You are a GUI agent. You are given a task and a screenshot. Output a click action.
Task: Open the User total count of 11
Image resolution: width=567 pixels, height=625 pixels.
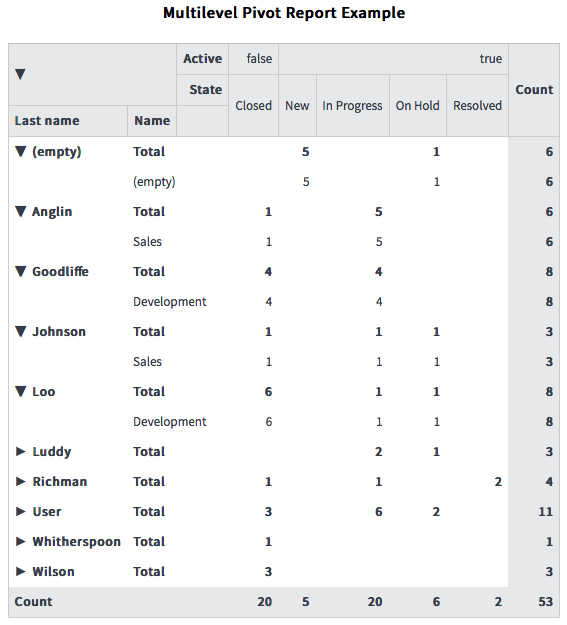[x=545, y=511]
